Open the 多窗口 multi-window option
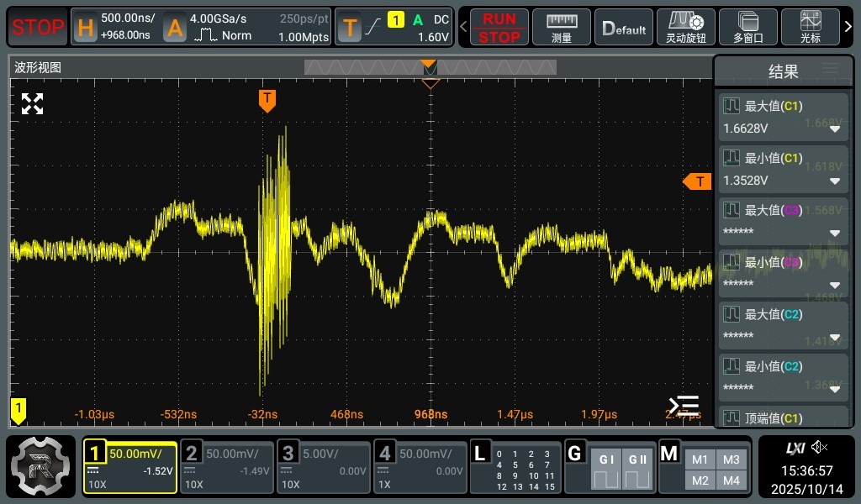The height and width of the screenshot is (504, 861). click(x=747, y=27)
